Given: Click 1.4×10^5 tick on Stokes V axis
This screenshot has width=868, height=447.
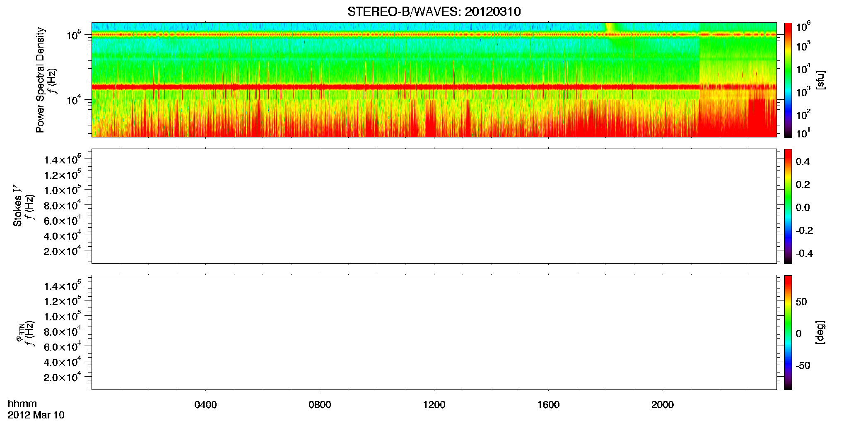Looking at the screenshot, I should [x=63, y=159].
